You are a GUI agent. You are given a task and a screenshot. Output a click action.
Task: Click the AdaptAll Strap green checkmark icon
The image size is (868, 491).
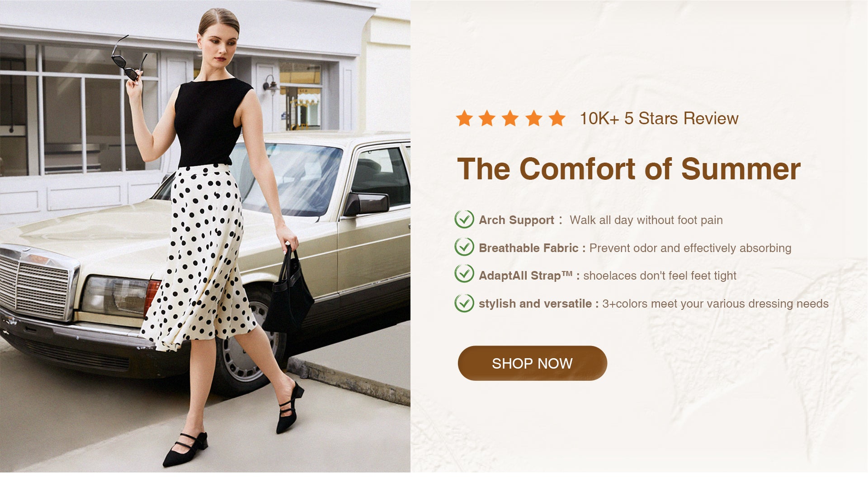[464, 274]
